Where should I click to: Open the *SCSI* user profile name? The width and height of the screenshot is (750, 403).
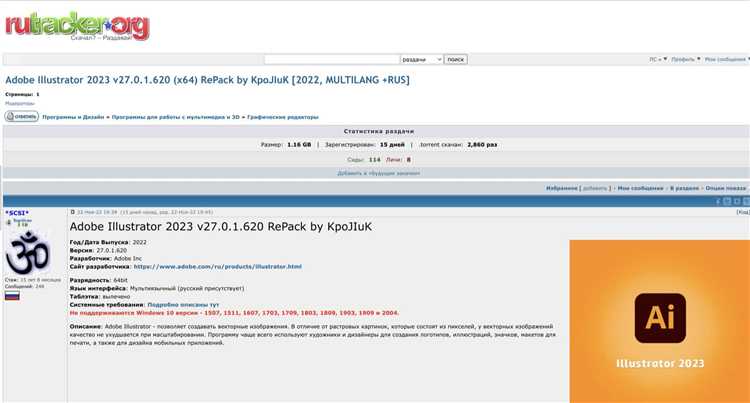click(17, 213)
